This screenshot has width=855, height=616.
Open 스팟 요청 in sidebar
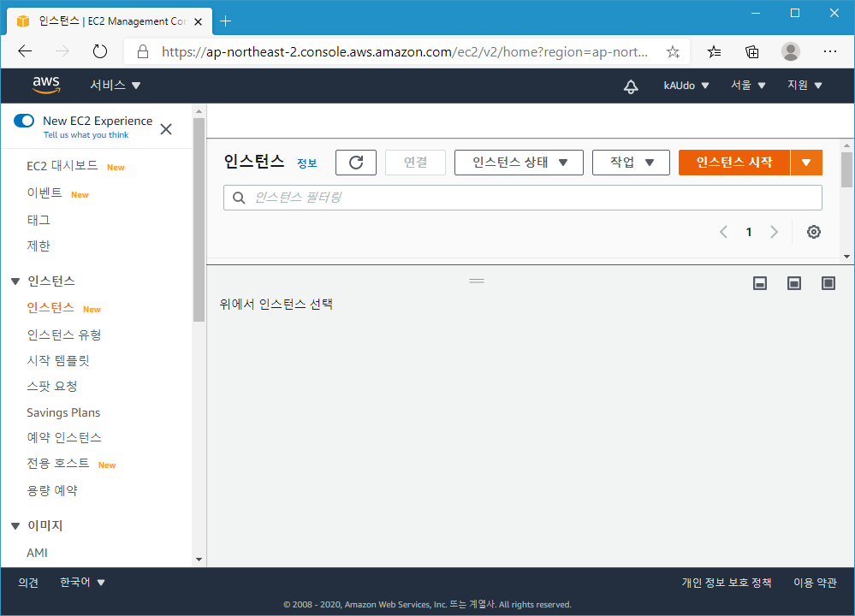coord(52,386)
